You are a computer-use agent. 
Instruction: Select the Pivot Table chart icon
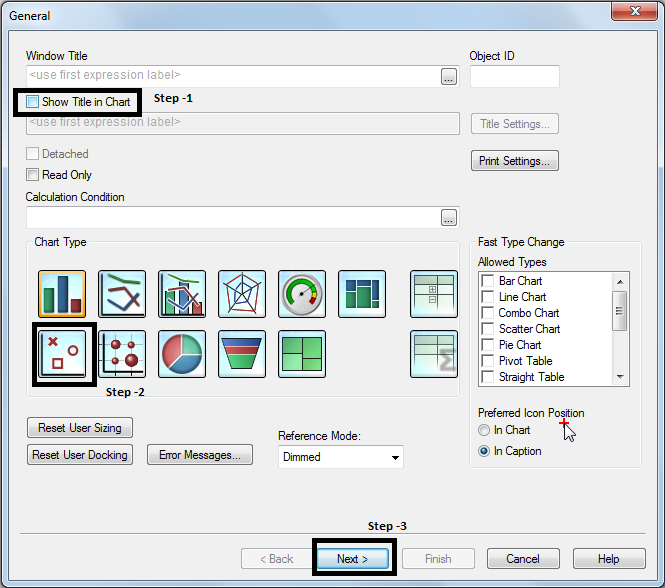point(434,294)
